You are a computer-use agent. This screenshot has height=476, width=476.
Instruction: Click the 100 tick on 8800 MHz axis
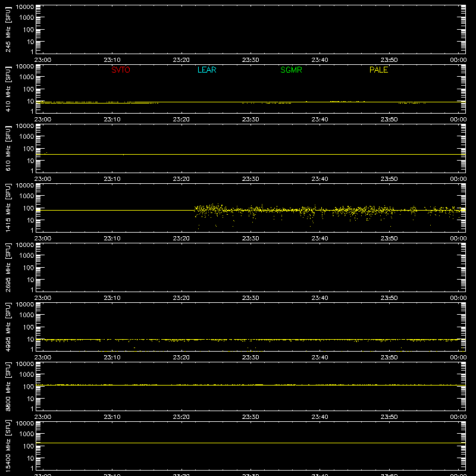coord(29,386)
